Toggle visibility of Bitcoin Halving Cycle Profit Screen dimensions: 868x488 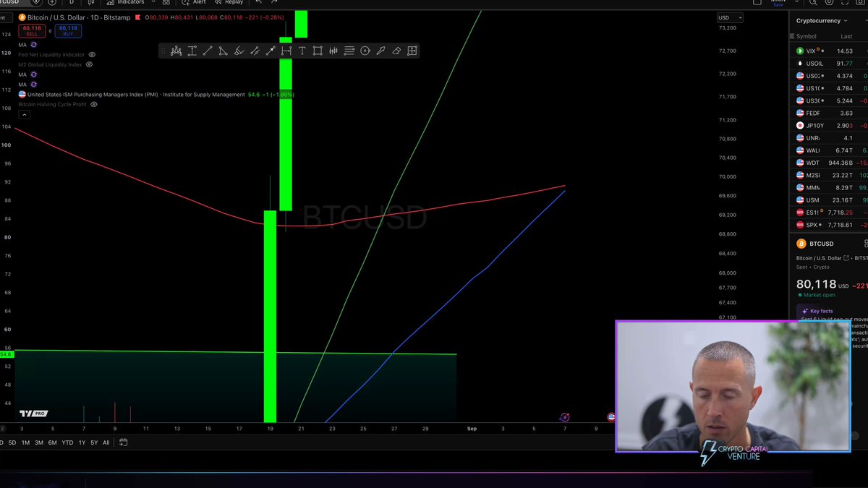pyautogui.click(x=93, y=104)
